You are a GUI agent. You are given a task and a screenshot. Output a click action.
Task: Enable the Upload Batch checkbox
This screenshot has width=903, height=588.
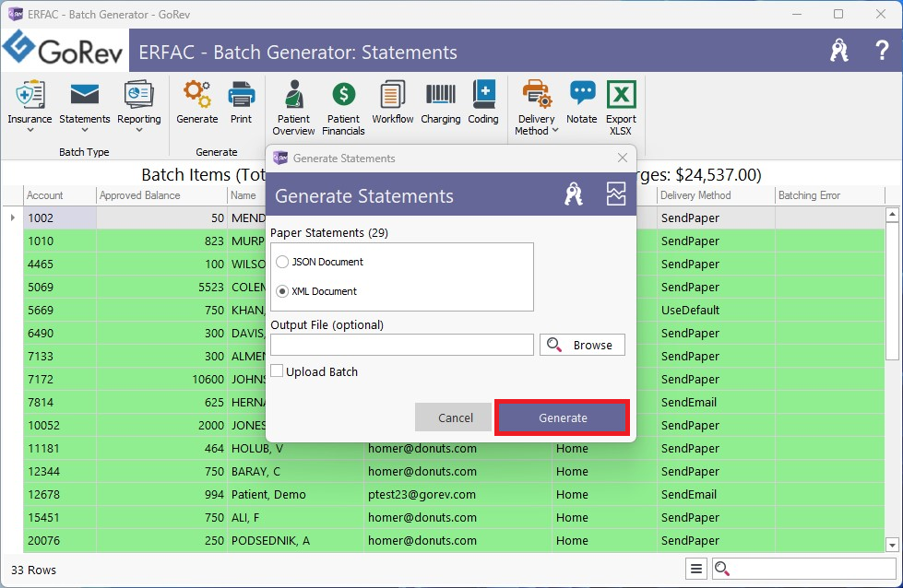[277, 371]
